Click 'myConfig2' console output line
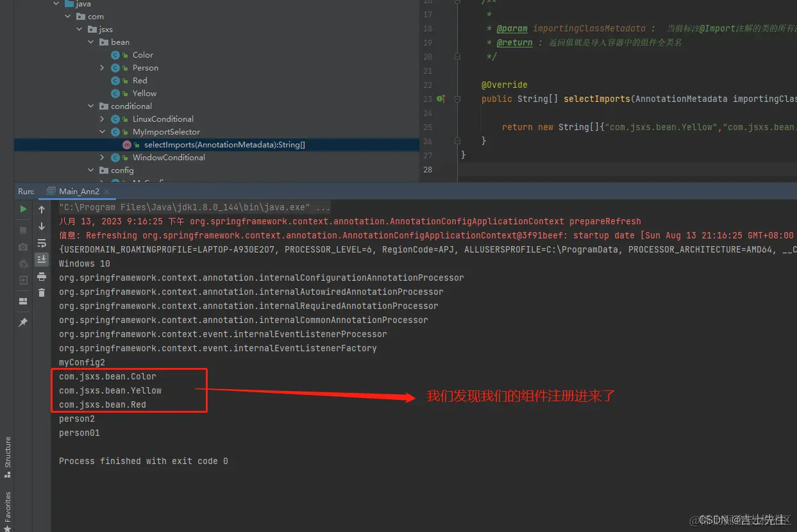 (x=82, y=362)
